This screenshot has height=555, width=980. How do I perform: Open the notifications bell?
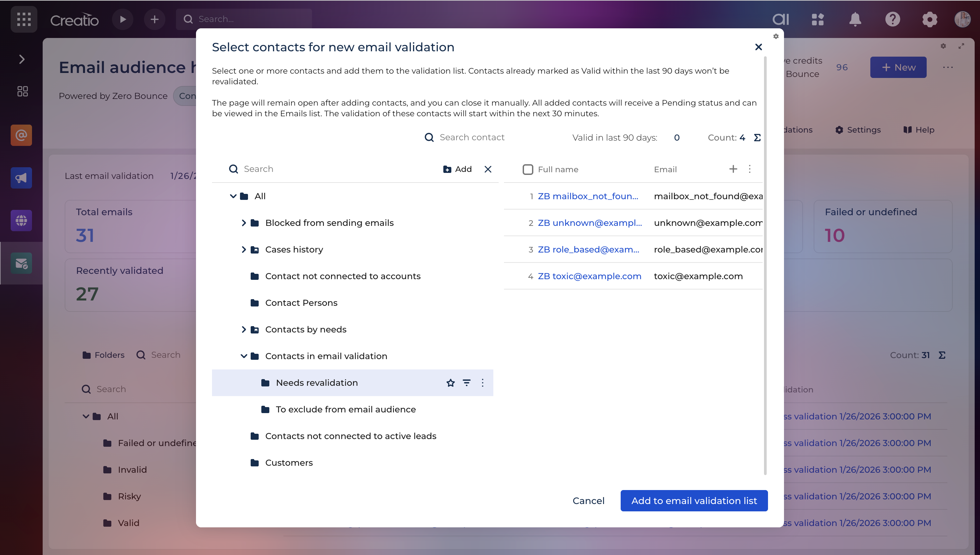point(855,19)
